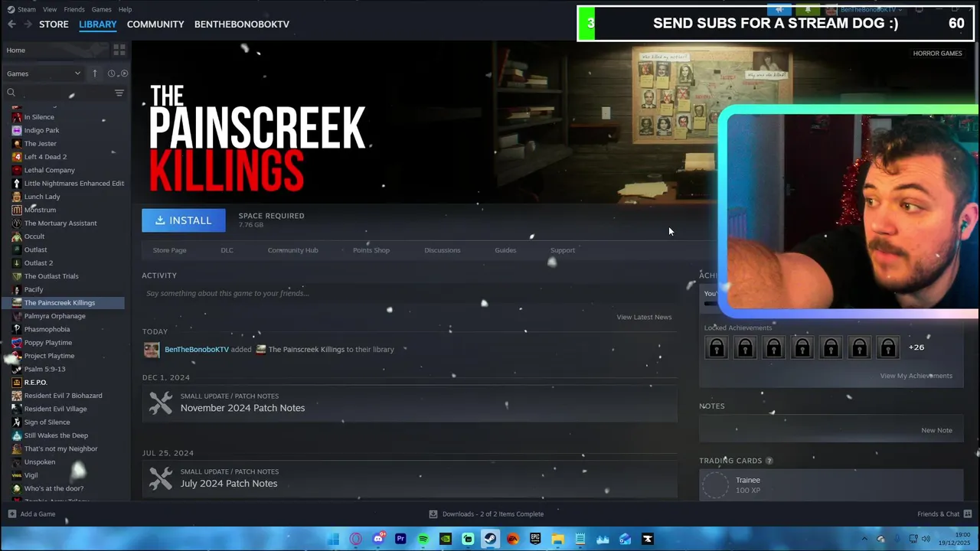Open Spotify from the taskbar
The image size is (980, 551).
[423, 539]
